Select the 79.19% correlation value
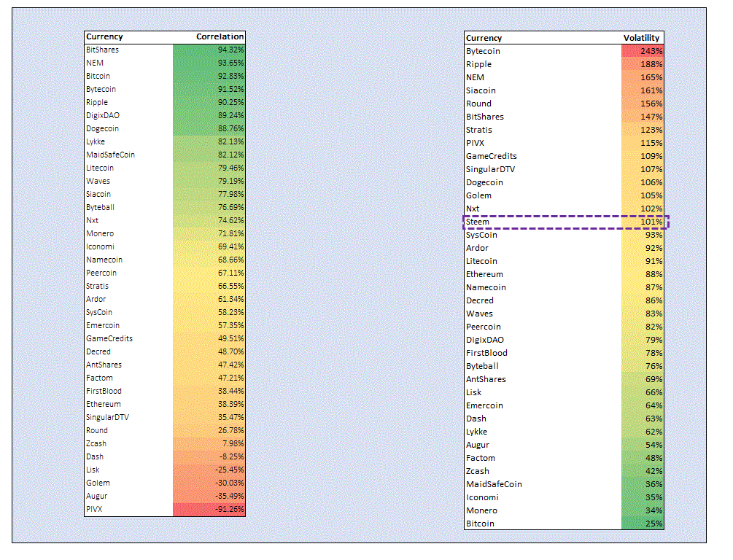733x560 pixels. click(x=230, y=181)
